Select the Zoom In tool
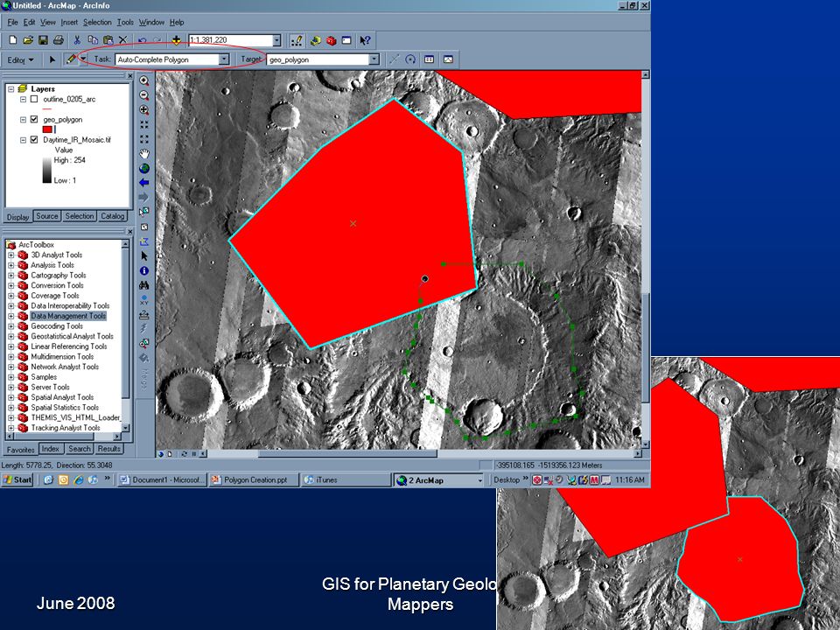Screen dimensions: 840x630 (144, 80)
